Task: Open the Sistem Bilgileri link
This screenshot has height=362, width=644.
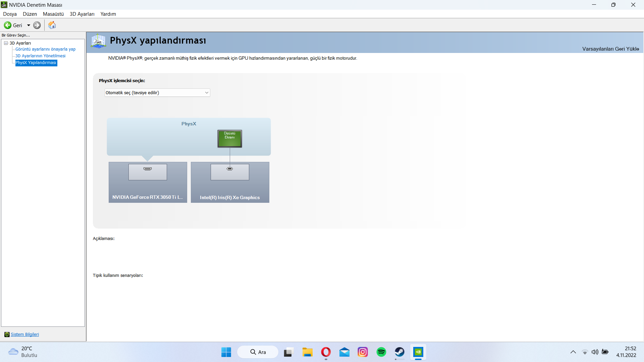Action: tap(25, 335)
